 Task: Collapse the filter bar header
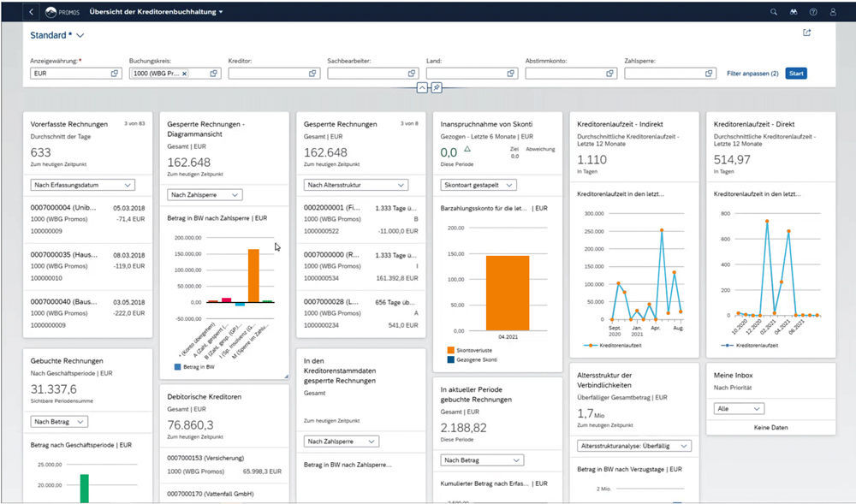click(422, 88)
